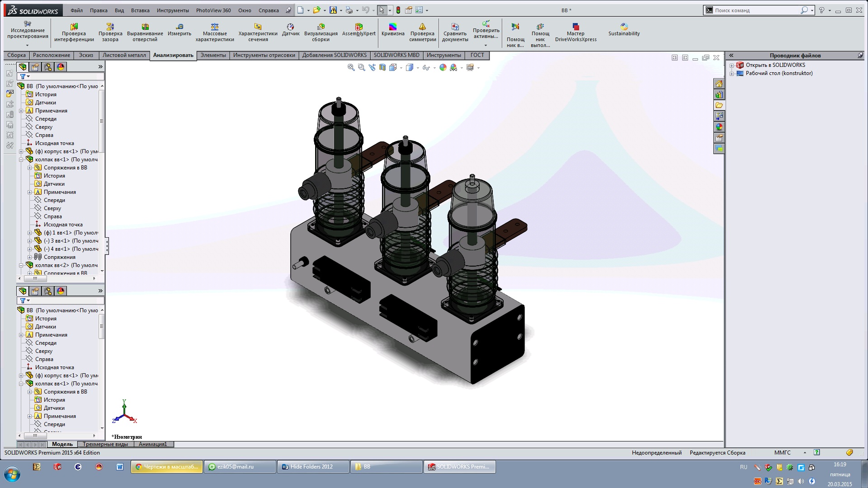Open Section Properties (Характеристики сечения)
Screen dimensions: 868x488
[x=258, y=33]
